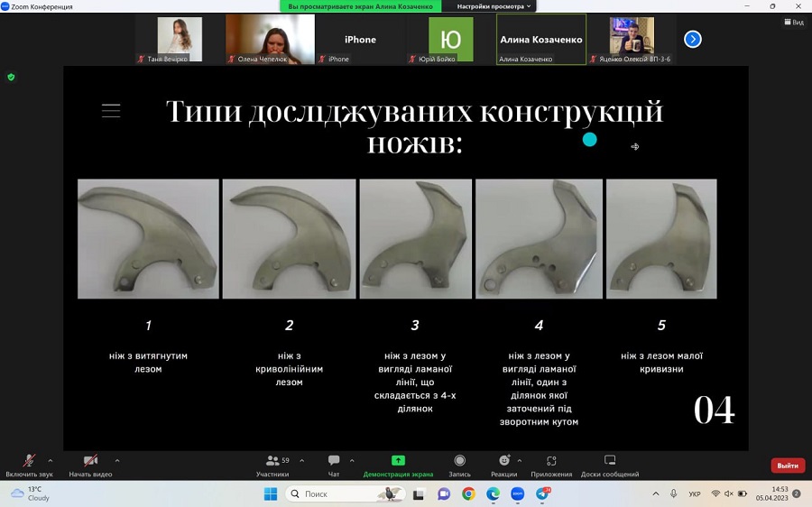Open the hamburger menu on the slide
812x507 pixels.
pos(111,111)
